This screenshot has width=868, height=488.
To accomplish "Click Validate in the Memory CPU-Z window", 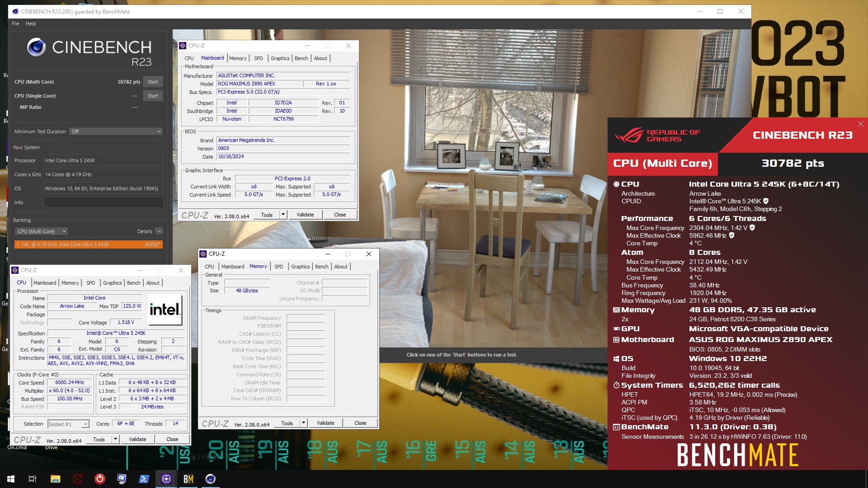I will (325, 423).
